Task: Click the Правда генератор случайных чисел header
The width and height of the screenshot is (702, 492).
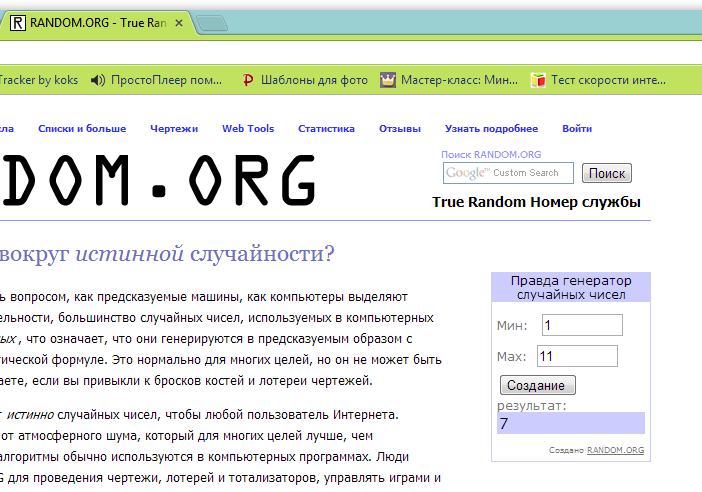Action: point(571,287)
